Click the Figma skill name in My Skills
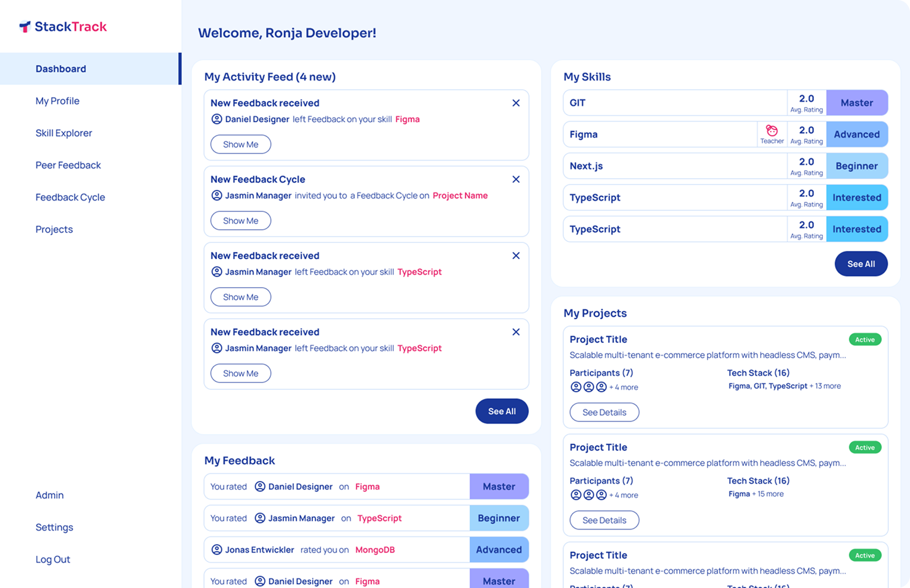Viewport: 910px width, 588px height. [x=584, y=134]
